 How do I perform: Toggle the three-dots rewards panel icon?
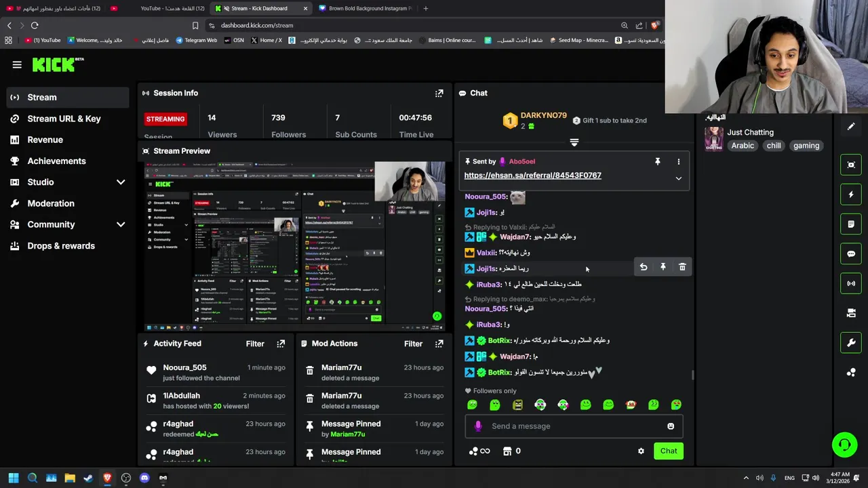click(851, 372)
